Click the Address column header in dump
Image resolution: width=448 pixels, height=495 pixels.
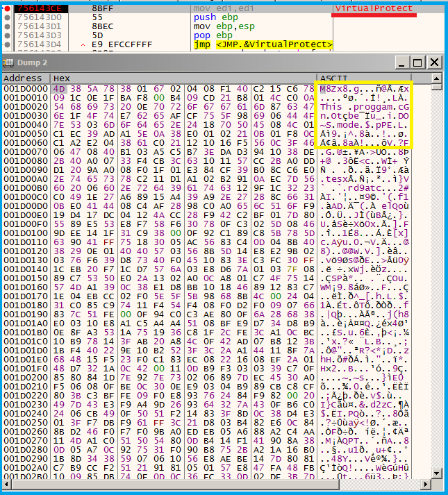coord(23,78)
